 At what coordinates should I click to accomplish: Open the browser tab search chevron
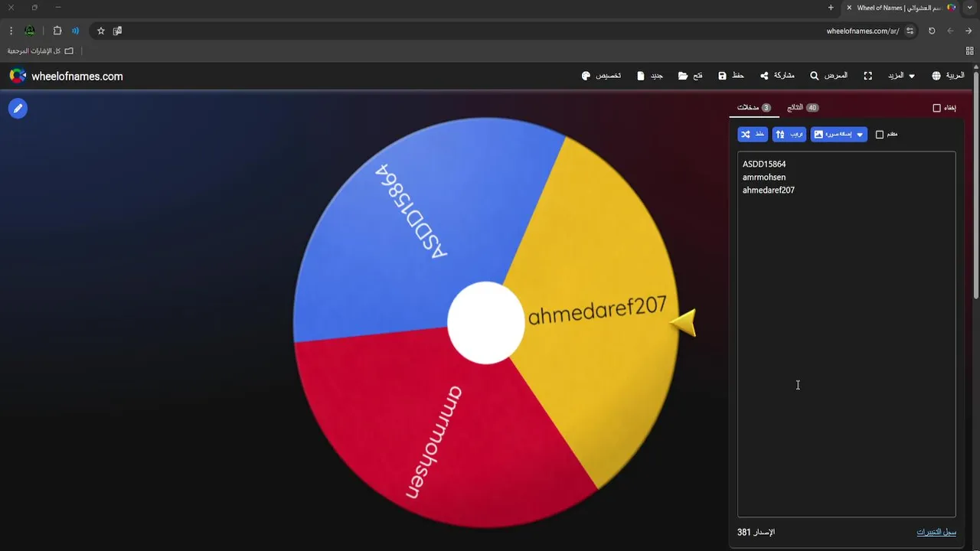pos(970,8)
